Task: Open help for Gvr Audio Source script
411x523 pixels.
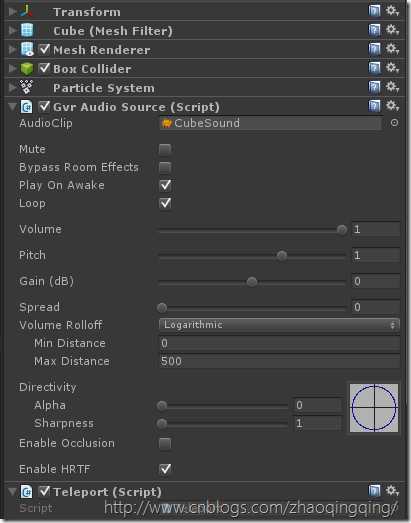Action: click(x=374, y=106)
